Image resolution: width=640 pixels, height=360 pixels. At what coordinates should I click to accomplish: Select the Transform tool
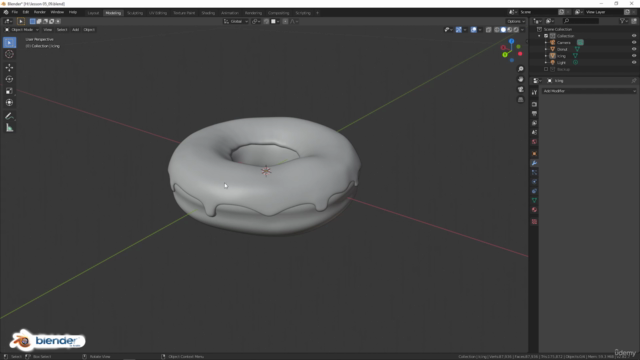pyautogui.click(x=9, y=102)
